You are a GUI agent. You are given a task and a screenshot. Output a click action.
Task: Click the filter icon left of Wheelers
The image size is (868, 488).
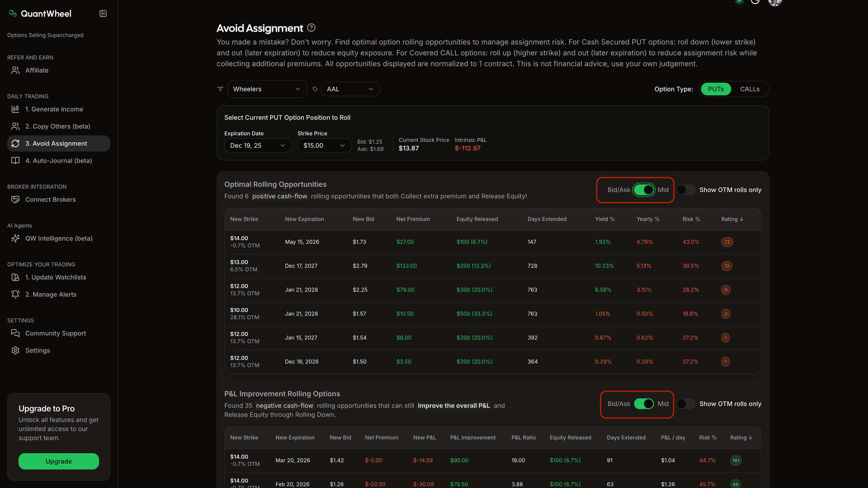(x=220, y=89)
